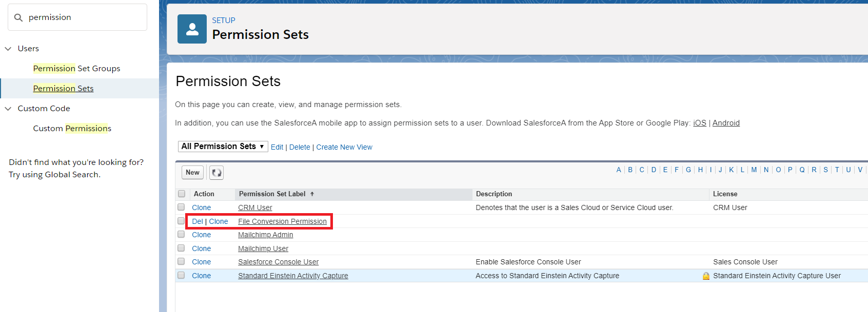Filter list by letter M
868x312 pixels.
[x=754, y=170]
